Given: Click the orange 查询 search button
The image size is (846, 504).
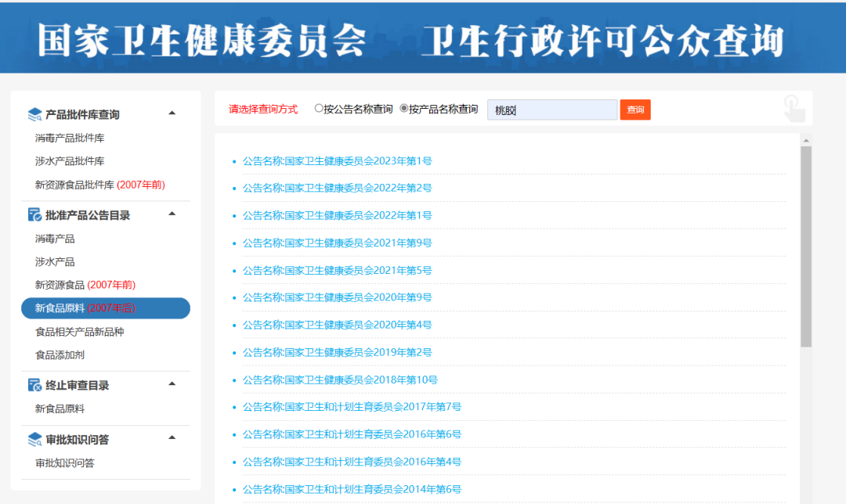Looking at the screenshot, I should click(635, 110).
